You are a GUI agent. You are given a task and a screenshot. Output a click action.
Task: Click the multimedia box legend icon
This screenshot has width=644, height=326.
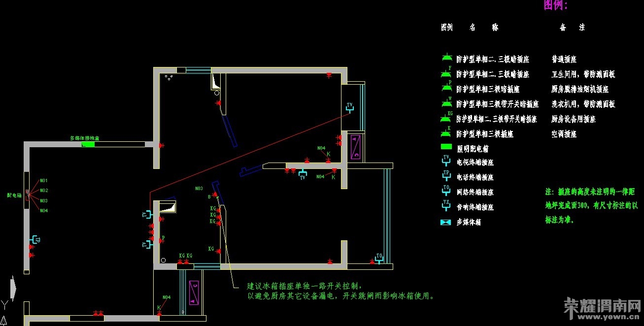click(x=445, y=222)
